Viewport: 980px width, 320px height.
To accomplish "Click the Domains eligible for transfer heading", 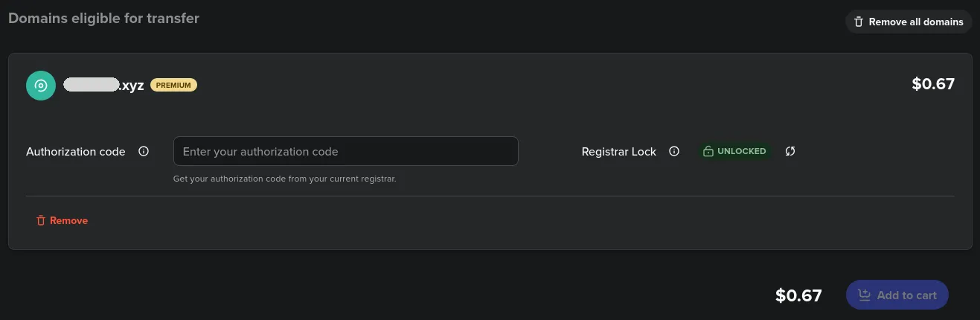I will (103, 18).
